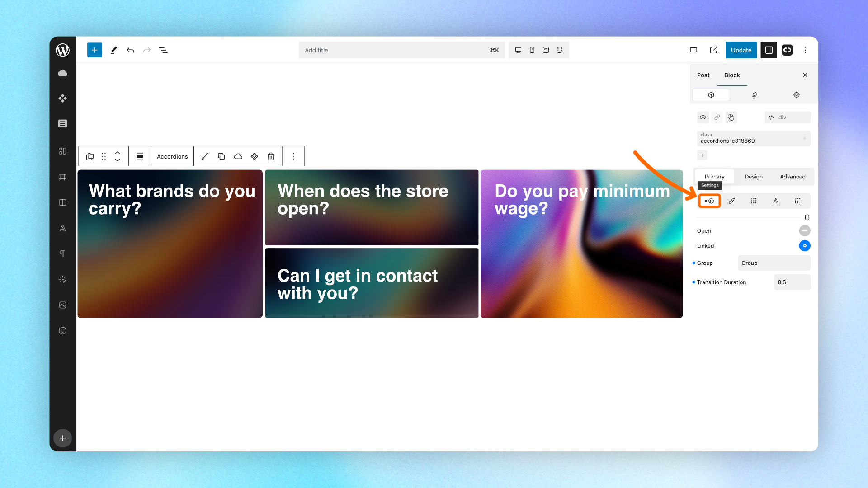Duplicate the block using the copy icon
Screen dimensions: 868x488
[x=222, y=156]
